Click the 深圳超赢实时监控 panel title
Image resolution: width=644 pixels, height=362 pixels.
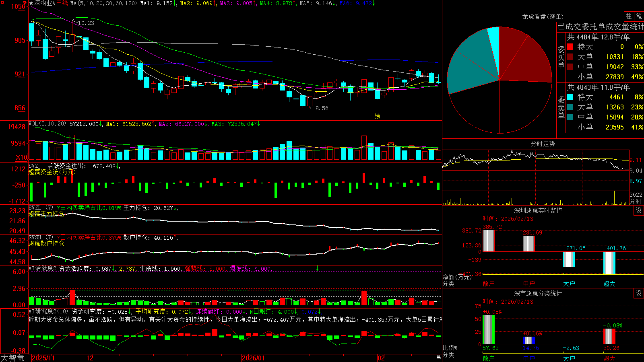pos(538,210)
